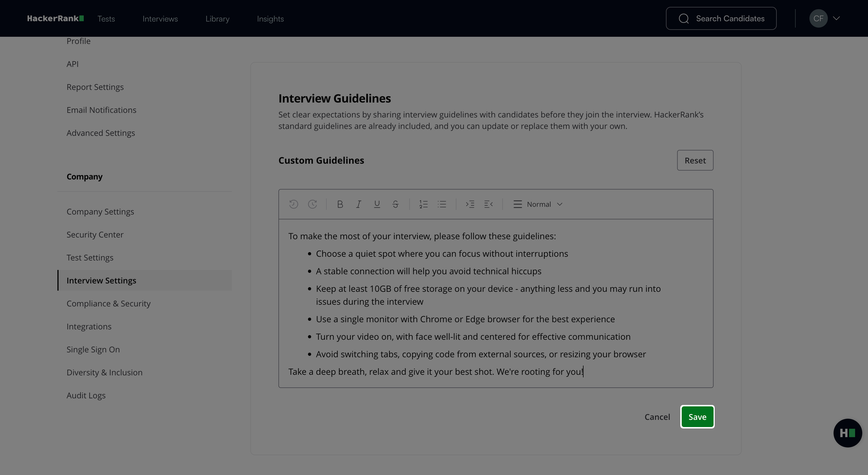This screenshot has height=475, width=868.
Task: Toggle underline formatting
Action: [377, 204]
